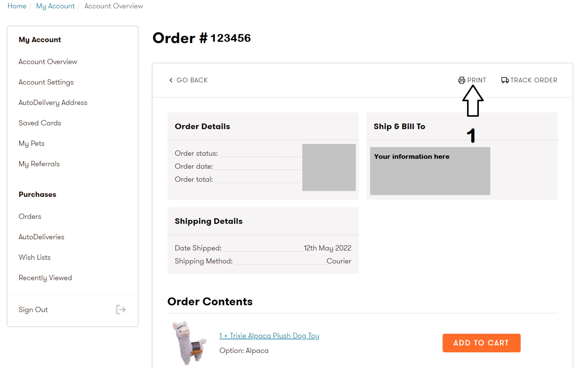Click the back chevron next to GO BACK
588x368 pixels.
[171, 80]
